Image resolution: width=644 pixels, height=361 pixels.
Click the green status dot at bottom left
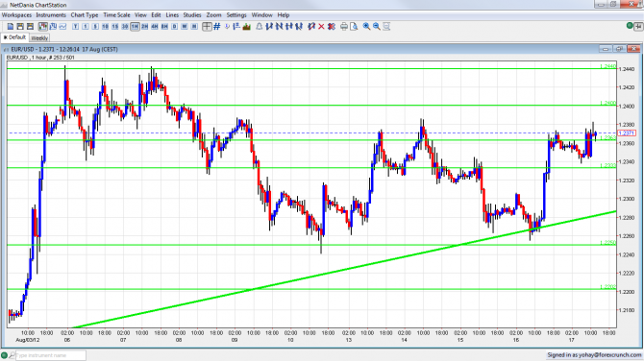[x=5, y=355]
